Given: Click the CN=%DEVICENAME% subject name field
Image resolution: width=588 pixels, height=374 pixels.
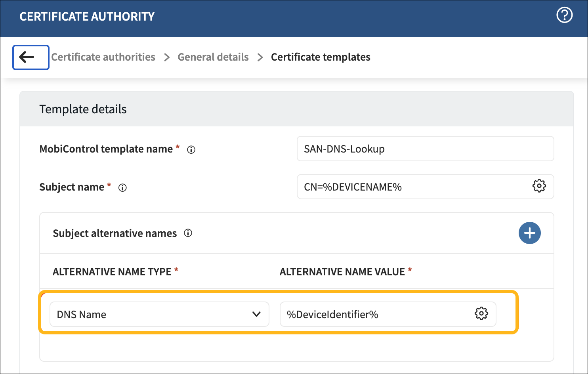Looking at the screenshot, I should coord(412,187).
